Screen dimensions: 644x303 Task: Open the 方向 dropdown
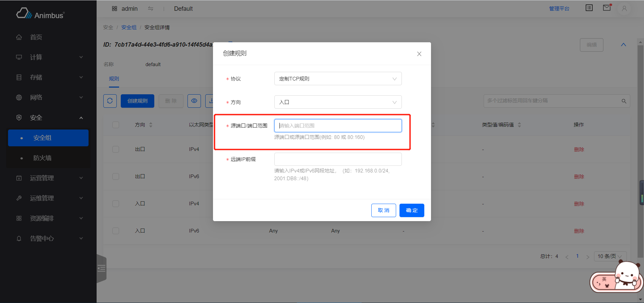pyautogui.click(x=338, y=102)
